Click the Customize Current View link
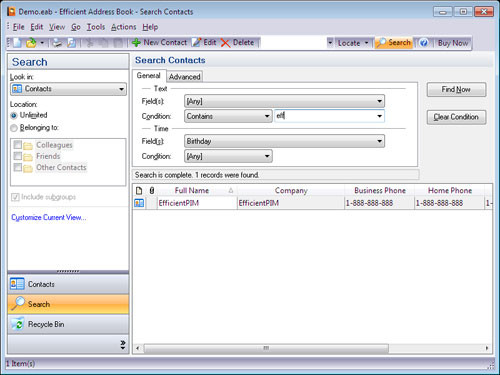Viewport: 500px width, 375px height. coord(49,218)
